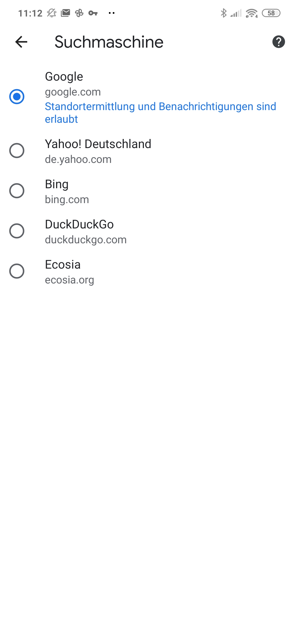Tap the cellular signal strength icon
The height and width of the screenshot is (644, 297).
(x=236, y=13)
